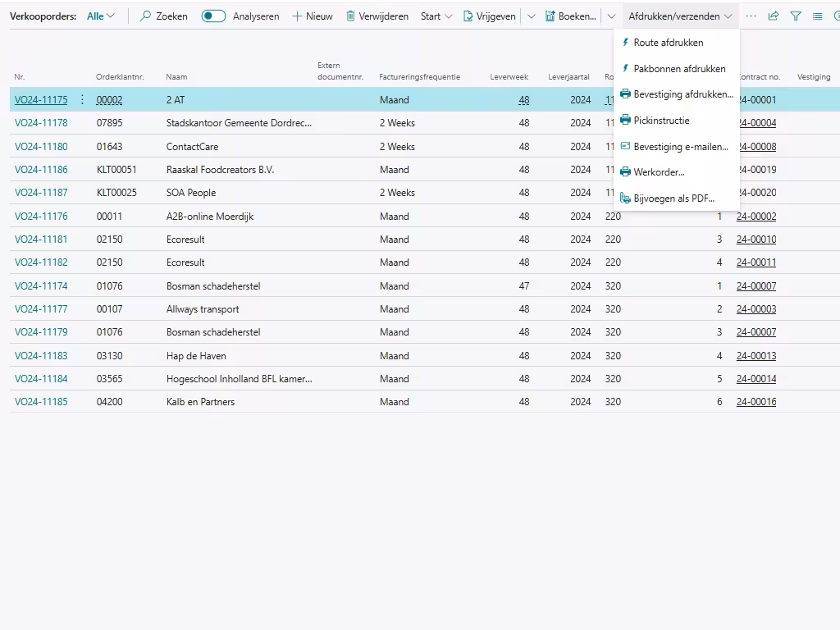Open the filter pane funnel icon
840x630 pixels.
point(795,16)
